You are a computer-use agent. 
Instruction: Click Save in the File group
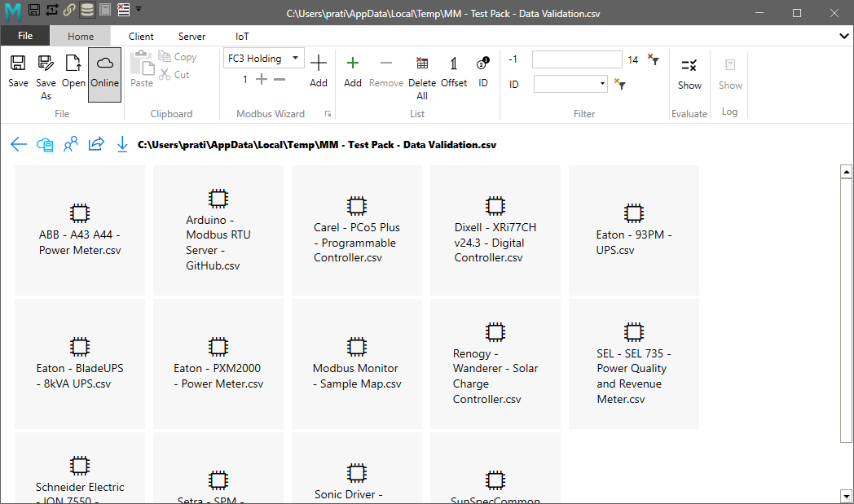coord(18,72)
